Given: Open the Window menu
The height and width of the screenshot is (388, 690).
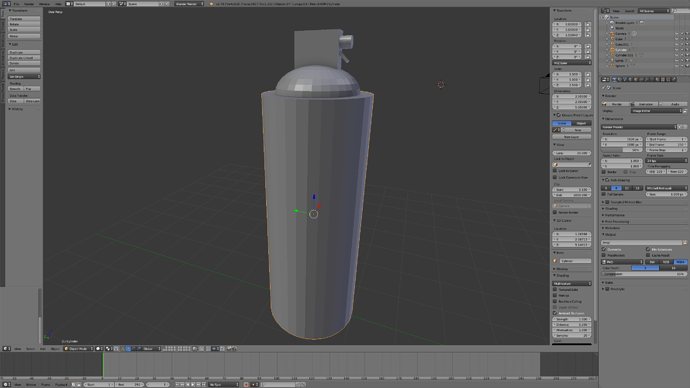Looking at the screenshot, I should pos(44,4).
